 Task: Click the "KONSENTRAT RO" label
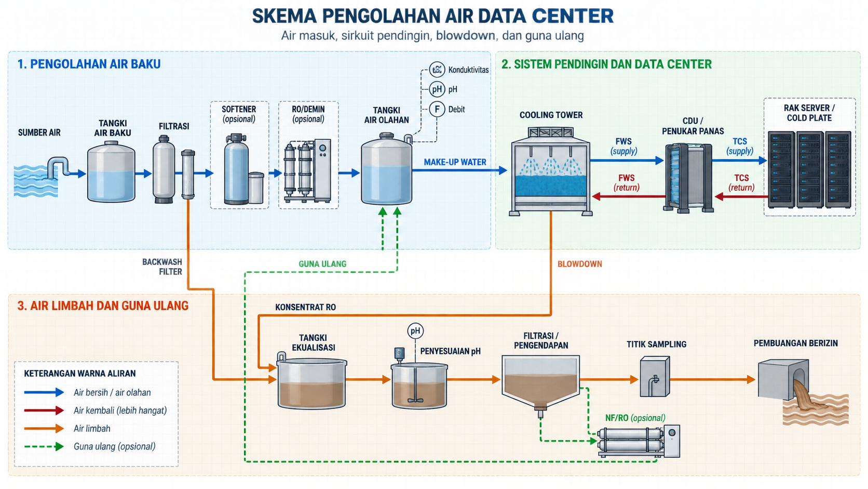pyautogui.click(x=305, y=307)
